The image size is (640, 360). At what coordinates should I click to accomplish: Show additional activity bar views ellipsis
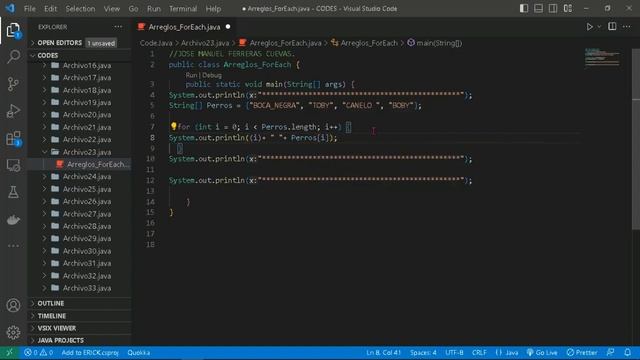(13, 246)
